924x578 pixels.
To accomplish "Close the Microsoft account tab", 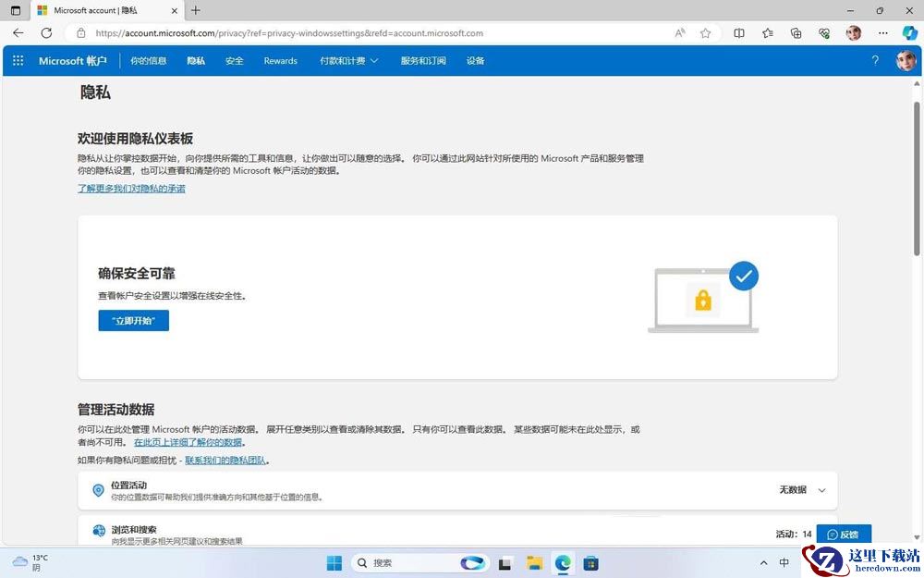I will point(175,10).
